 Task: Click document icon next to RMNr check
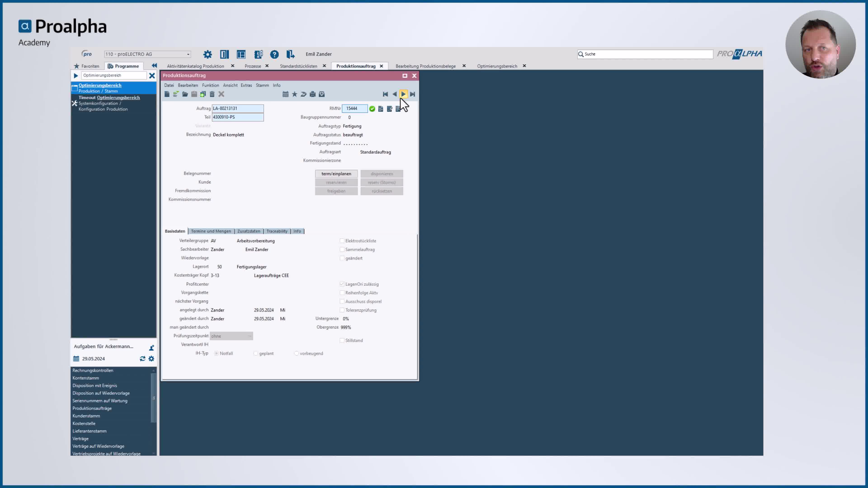(x=381, y=109)
